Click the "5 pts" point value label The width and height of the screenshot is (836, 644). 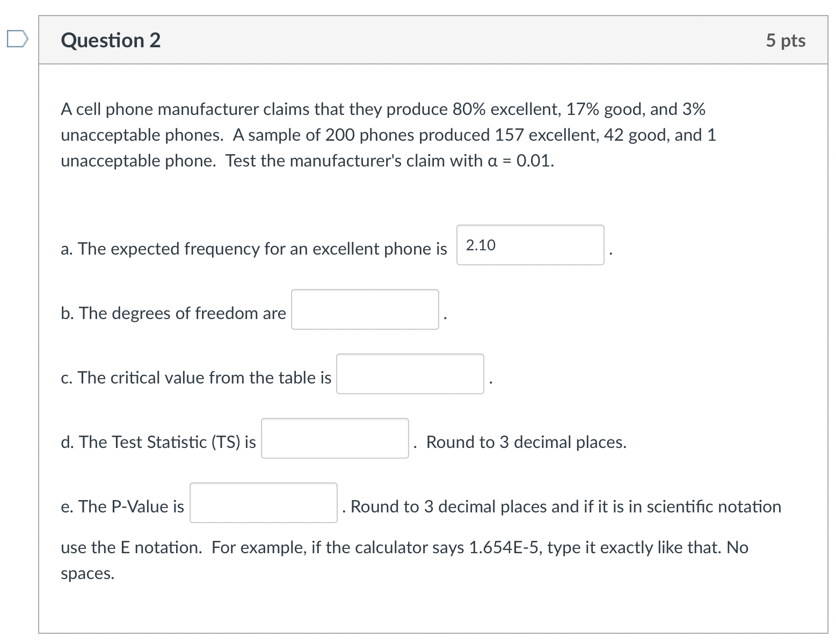785,41
